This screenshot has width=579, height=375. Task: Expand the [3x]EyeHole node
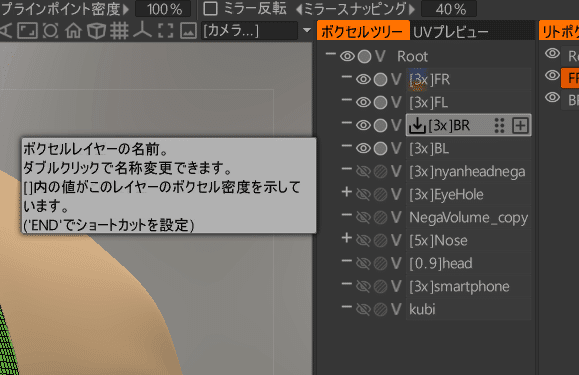click(346, 192)
